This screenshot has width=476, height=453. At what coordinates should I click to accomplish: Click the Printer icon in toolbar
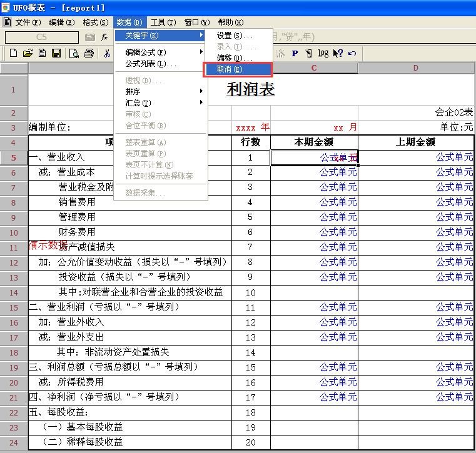pyautogui.click(x=89, y=54)
